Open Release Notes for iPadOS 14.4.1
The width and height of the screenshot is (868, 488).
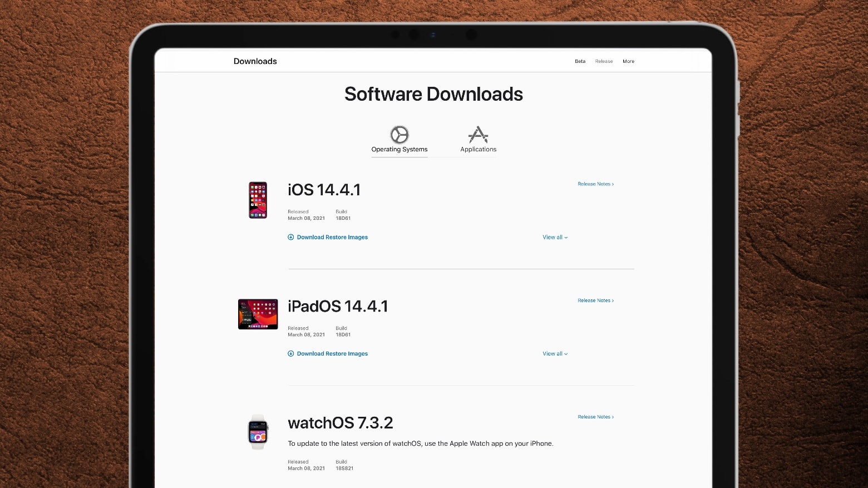[595, 300]
